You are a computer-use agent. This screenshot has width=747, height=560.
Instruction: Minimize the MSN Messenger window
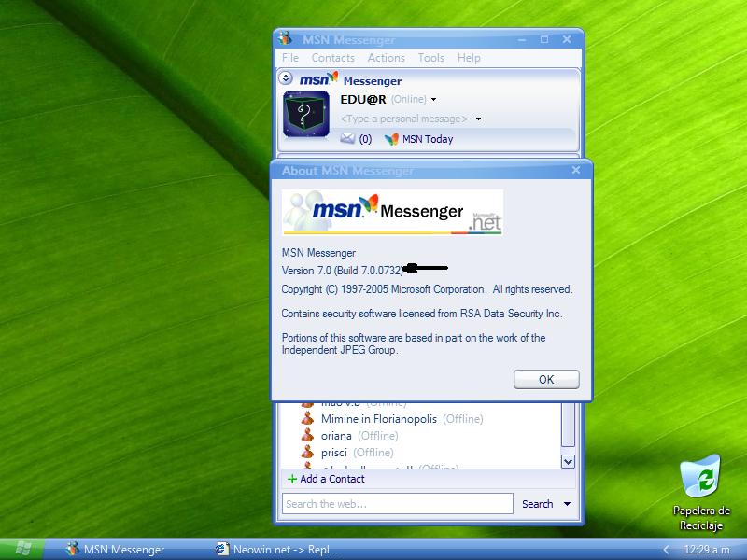[522, 39]
